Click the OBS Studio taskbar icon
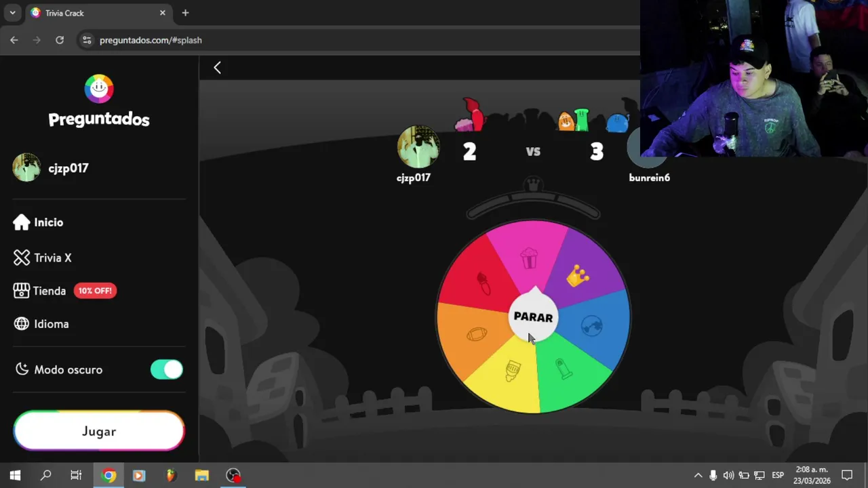 point(233,475)
